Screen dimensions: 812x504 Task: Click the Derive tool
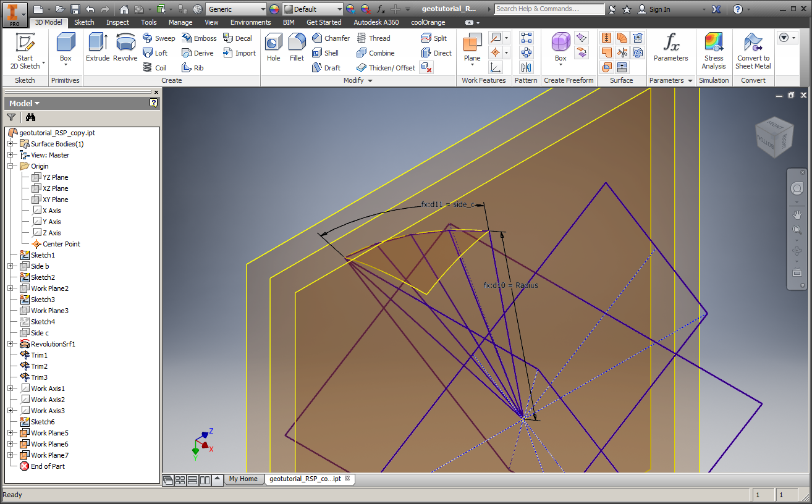click(197, 53)
